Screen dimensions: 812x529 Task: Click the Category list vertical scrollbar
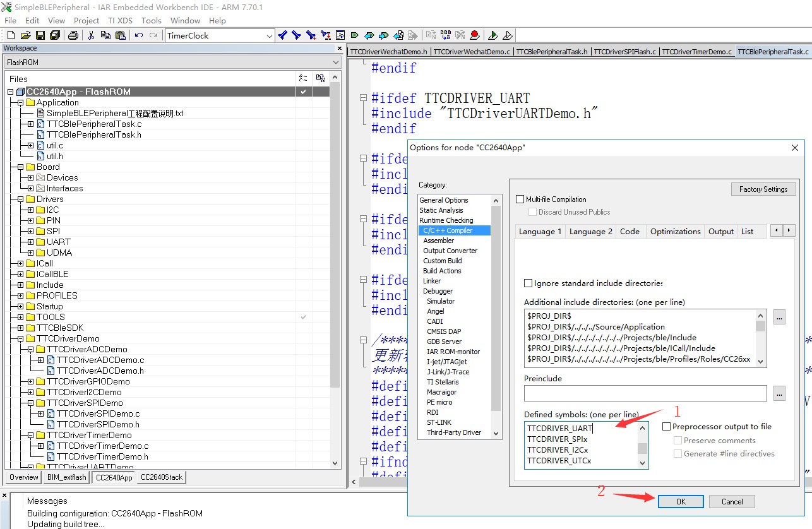pyautogui.click(x=496, y=316)
